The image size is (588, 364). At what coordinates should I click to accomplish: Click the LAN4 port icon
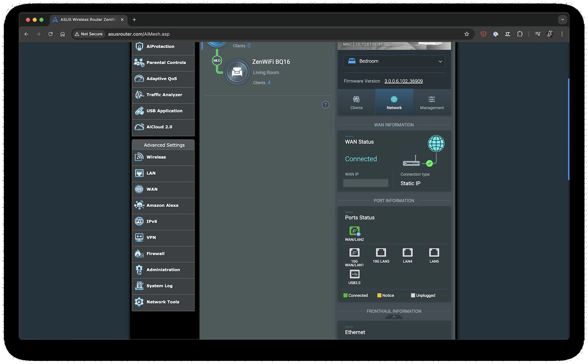[407, 253]
